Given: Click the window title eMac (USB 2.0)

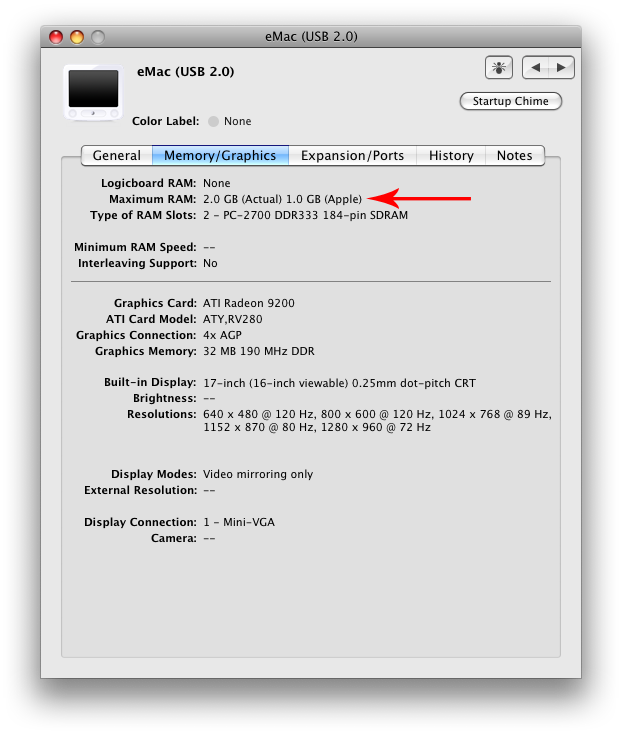Looking at the screenshot, I should tap(311, 37).
